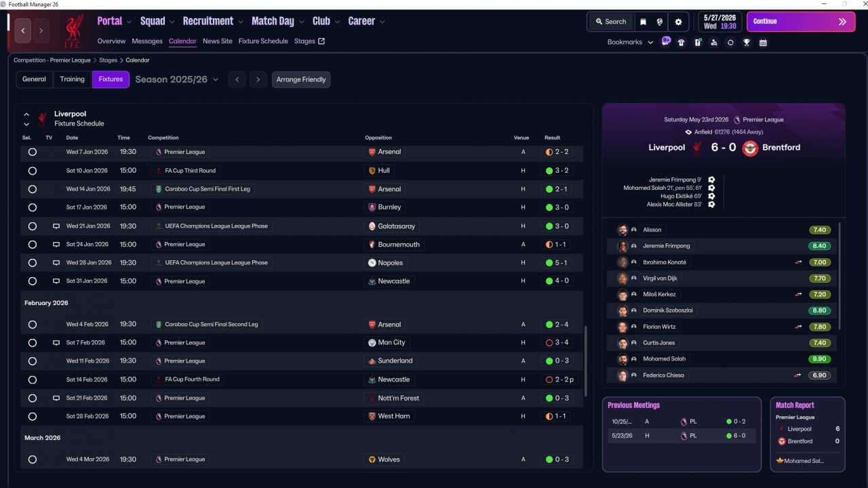This screenshot has width=868, height=488.
Task: Select the Man City fixture radio button
Action: (x=32, y=343)
